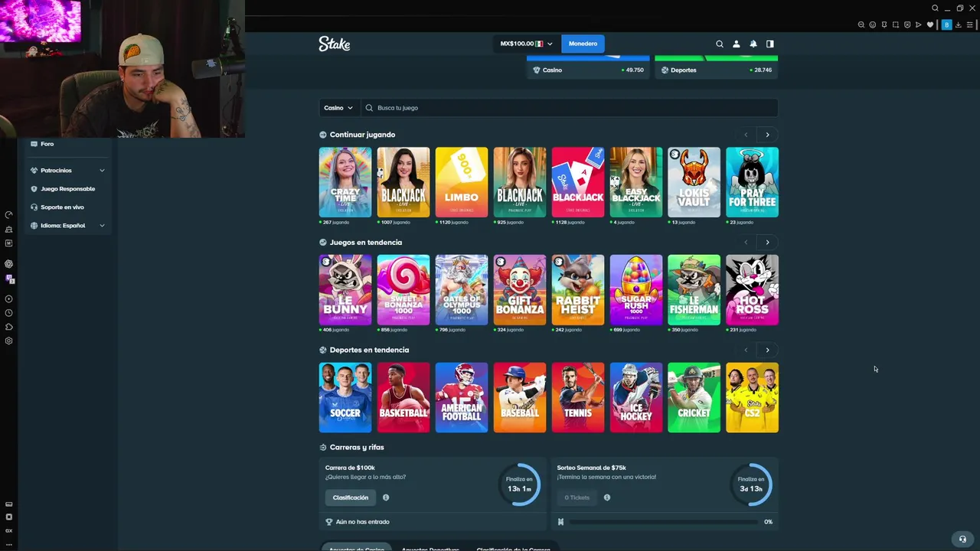Screen dimensions: 980x551
Task: Open the Le Bunny game thumbnail
Action: click(345, 290)
